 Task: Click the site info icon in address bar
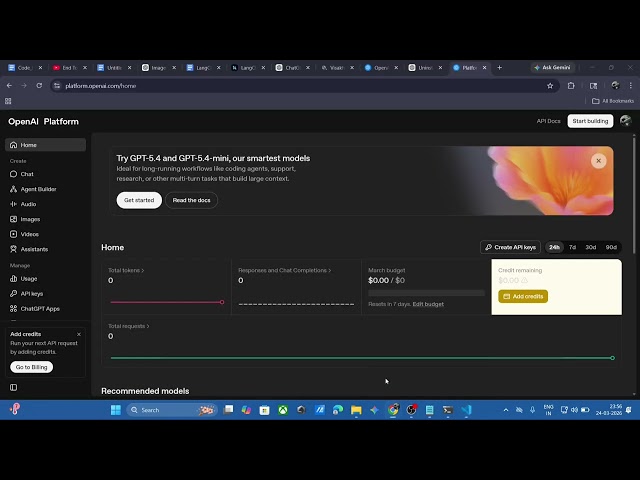pyautogui.click(x=57, y=86)
